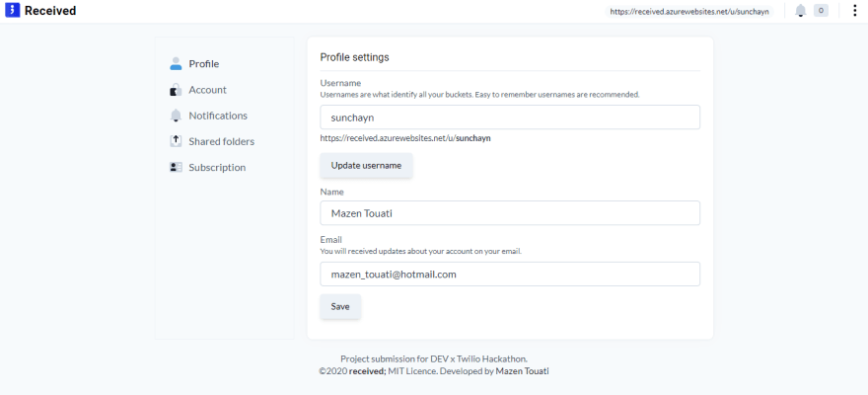Open the three-dot options menu
Viewport: 868px width, 395px height.
coord(855,11)
